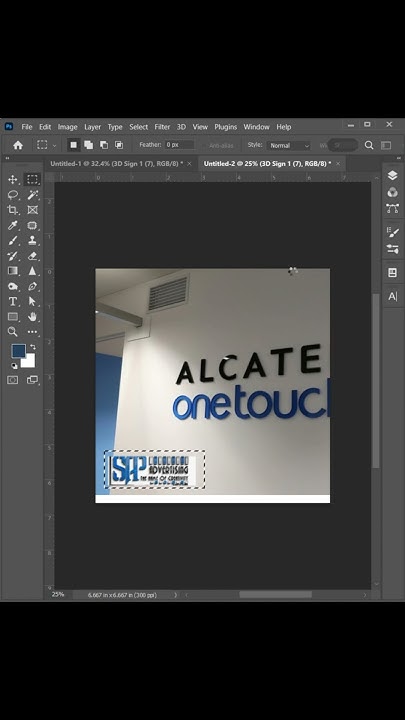Screen dimensions: 405x720
Task: Choose Add to selection mode
Action: tap(89, 145)
